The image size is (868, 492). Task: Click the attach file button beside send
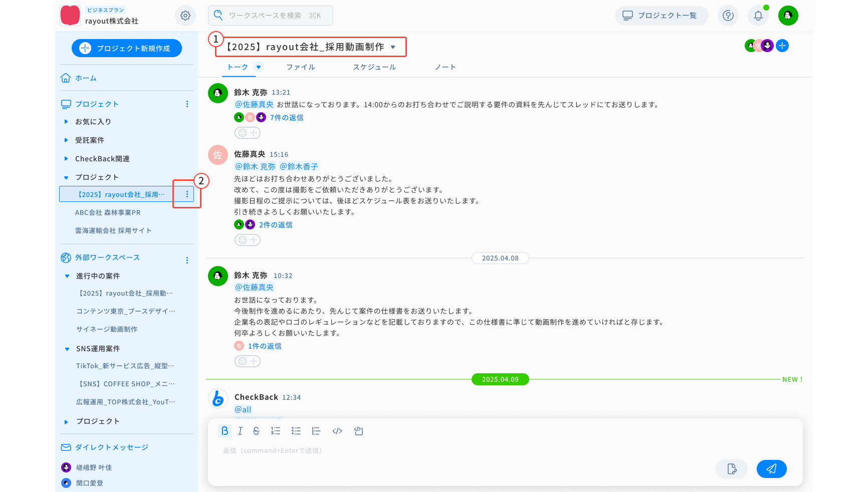[732, 469]
